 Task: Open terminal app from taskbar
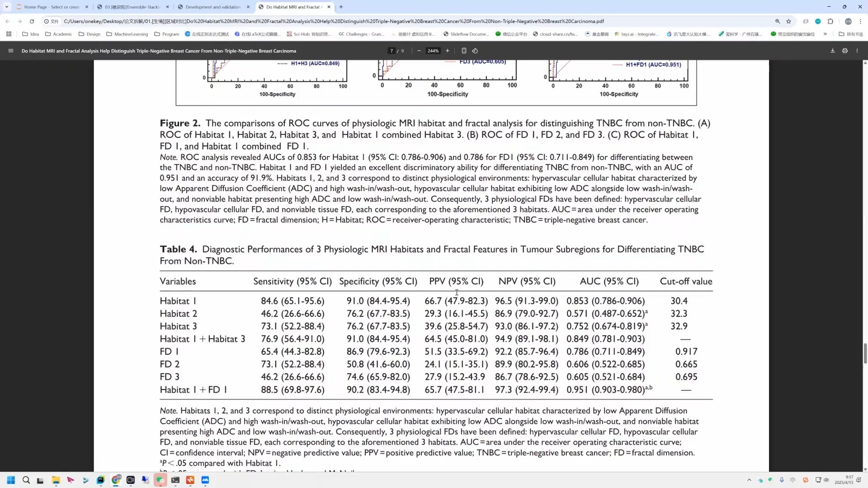point(175,480)
